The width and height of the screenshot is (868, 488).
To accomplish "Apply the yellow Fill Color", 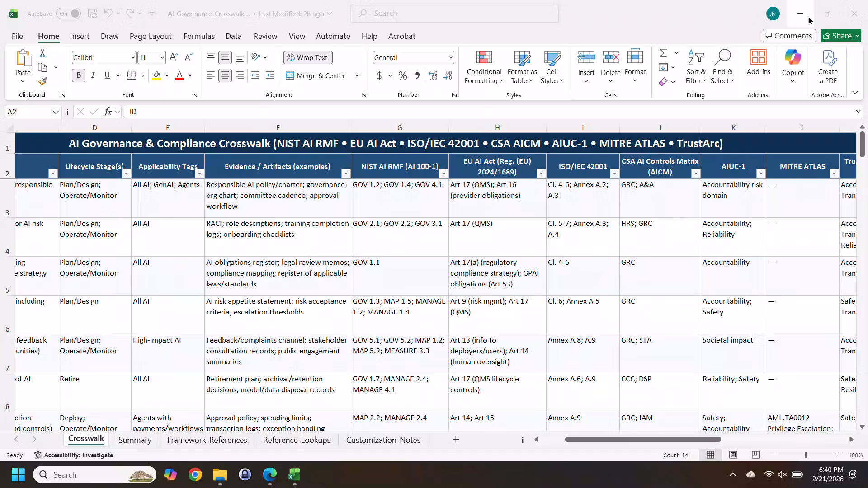I will 156,75.
